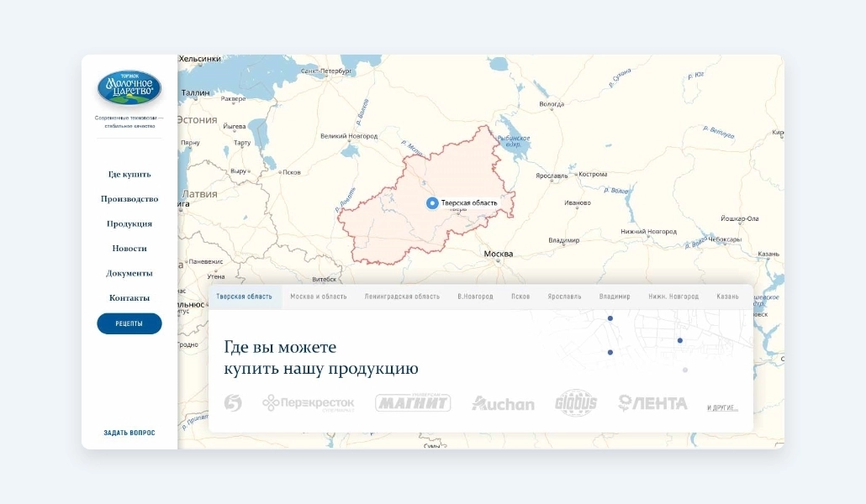Open the Где купить menu item
Image resolution: width=866 pixels, height=504 pixels.
pyautogui.click(x=129, y=175)
